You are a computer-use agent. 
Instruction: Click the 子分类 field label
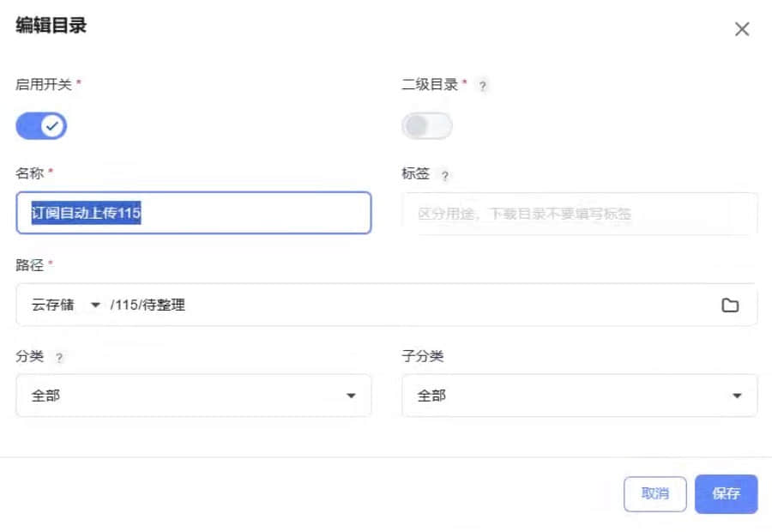tap(423, 356)
